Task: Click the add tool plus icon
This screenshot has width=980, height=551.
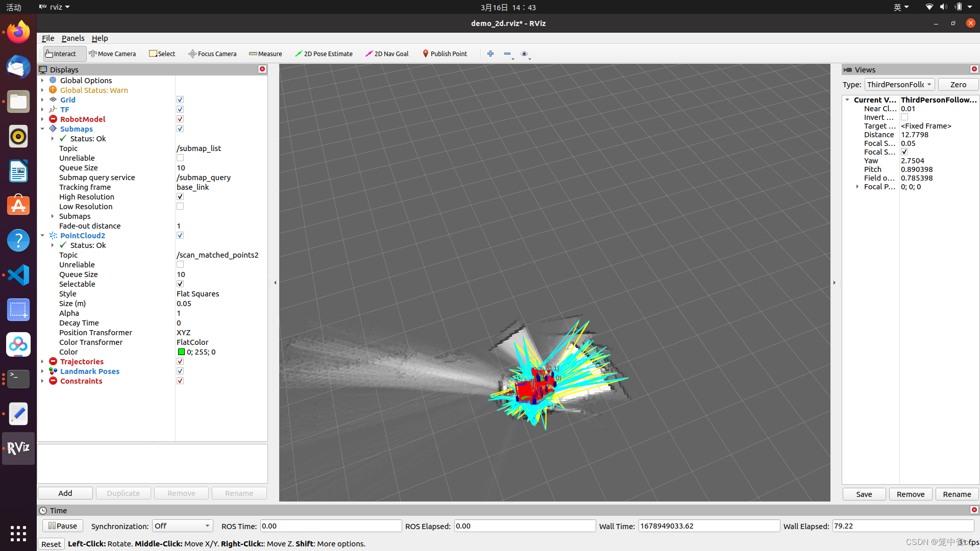Action: (491, 54)
